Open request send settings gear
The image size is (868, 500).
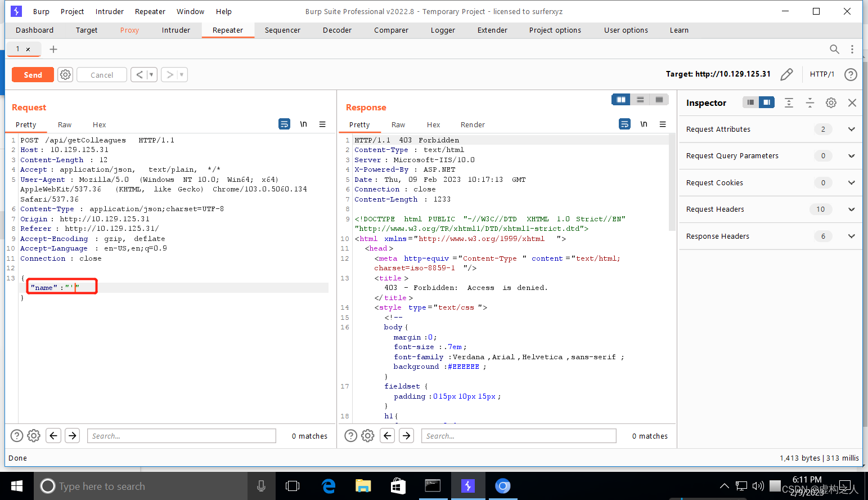coord(65,75)
